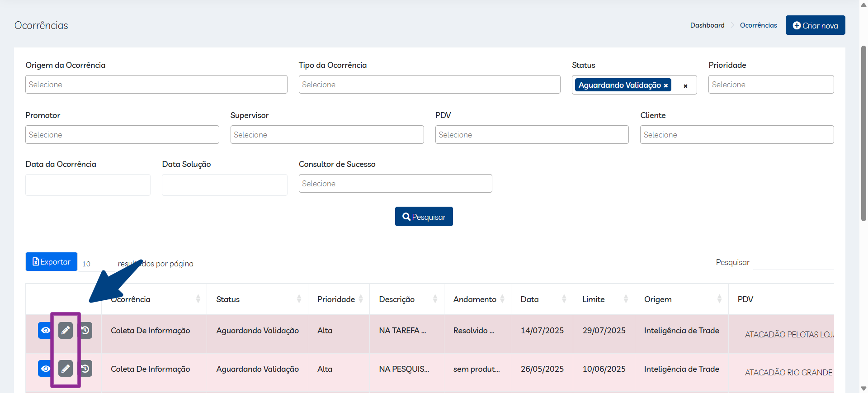View the ATACADÃO RIO GRANDE occurrence details

(45, 369)
